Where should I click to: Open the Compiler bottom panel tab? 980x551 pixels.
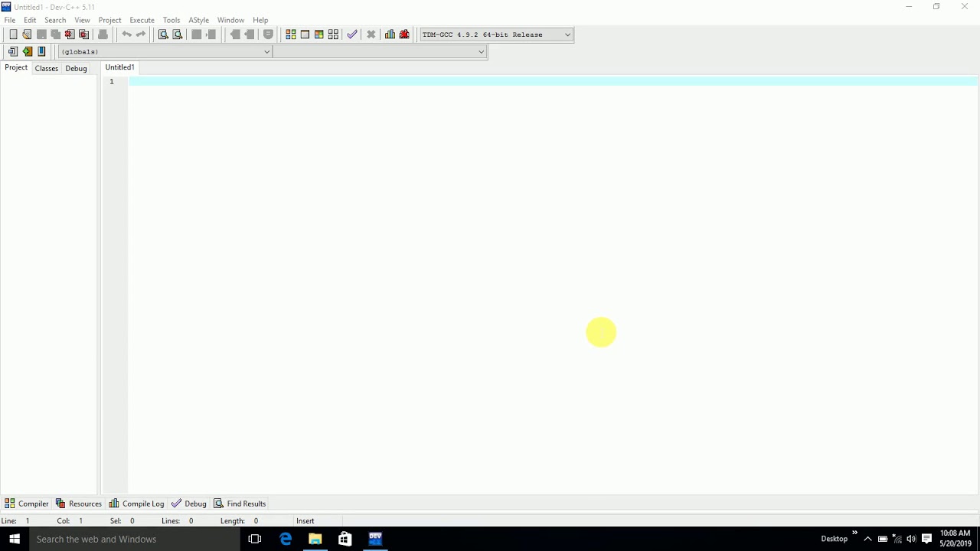click(x=27, y=504)
